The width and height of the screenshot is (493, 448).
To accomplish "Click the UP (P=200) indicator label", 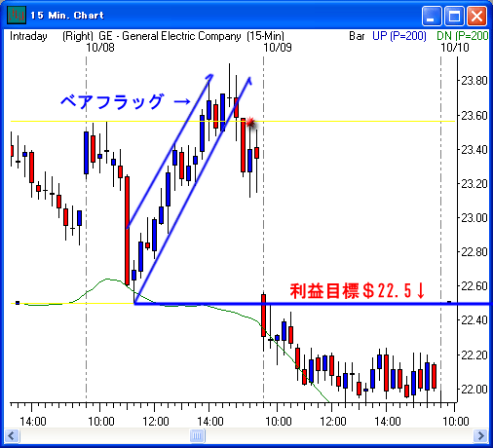I will coord(399,36).
